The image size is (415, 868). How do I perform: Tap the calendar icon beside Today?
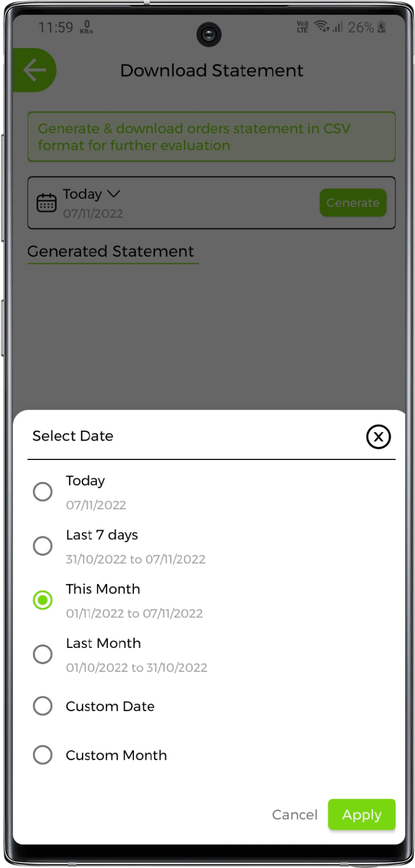(46, 203)
